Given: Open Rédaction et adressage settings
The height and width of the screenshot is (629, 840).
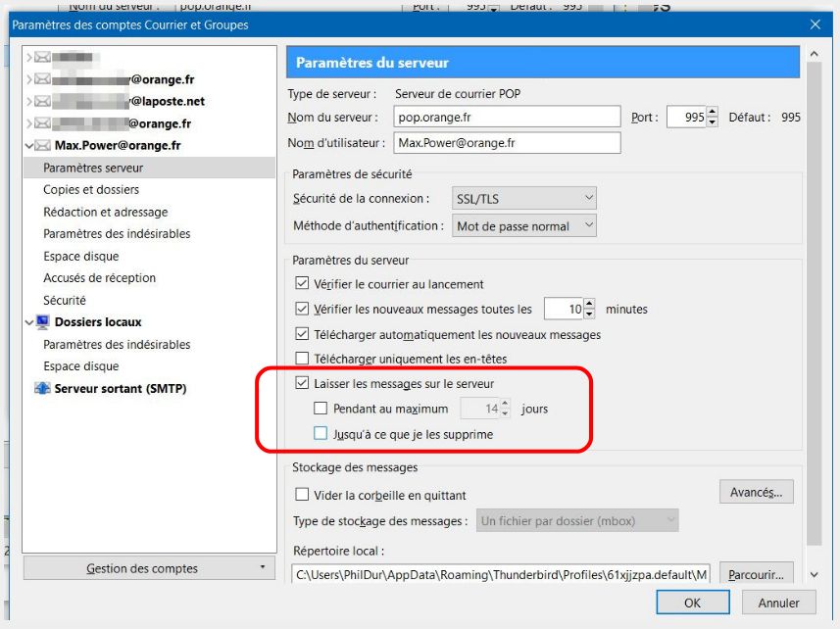Looking at the screenshot, I should pyautogui.click(x=106, y=212).
